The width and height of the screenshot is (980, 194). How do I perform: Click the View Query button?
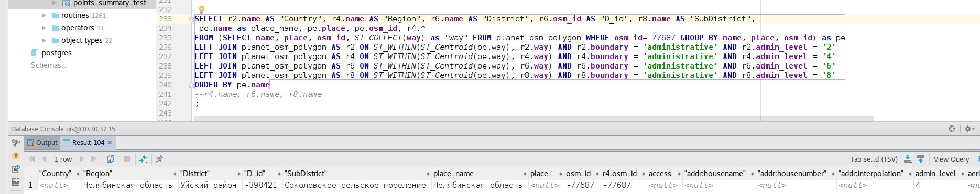pos(951,159)
